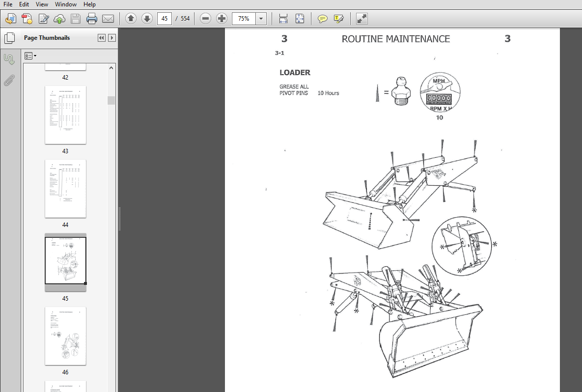Click the ROUTINE MAINTENANCE page heading
The width and height of the screenshot is (582, 392).
(396, 39)
